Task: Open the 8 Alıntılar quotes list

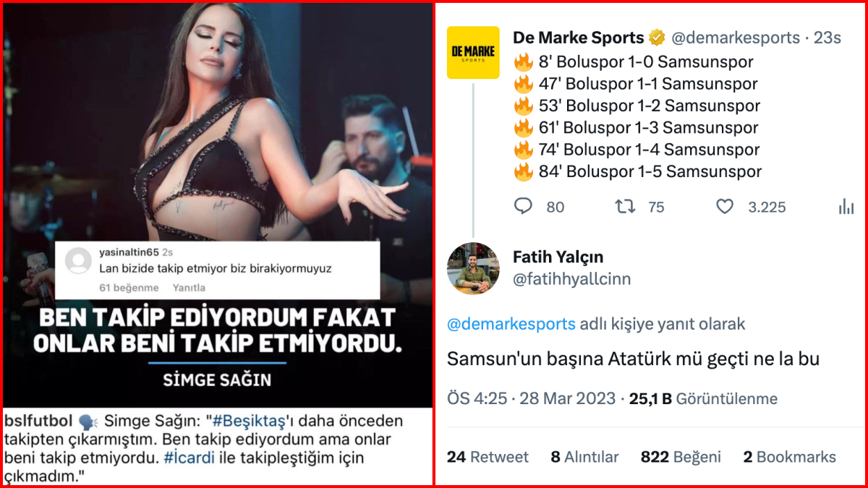Action: 584,457
